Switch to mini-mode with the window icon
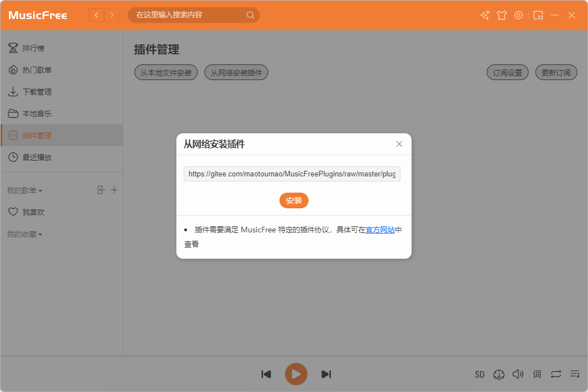 click(x=538, y=15)
